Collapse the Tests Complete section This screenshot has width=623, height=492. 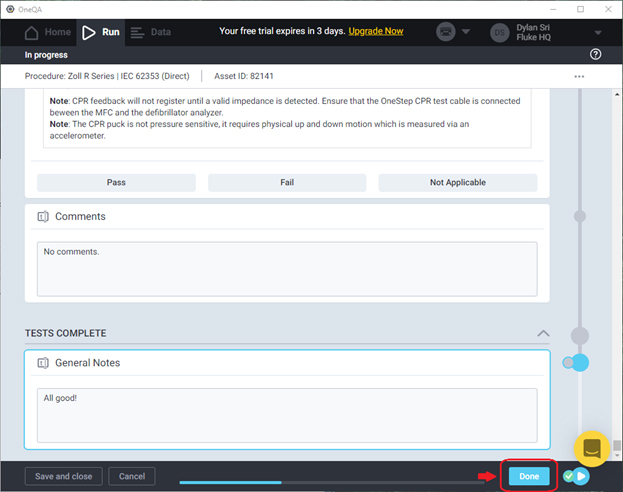[x=543, y=333]
